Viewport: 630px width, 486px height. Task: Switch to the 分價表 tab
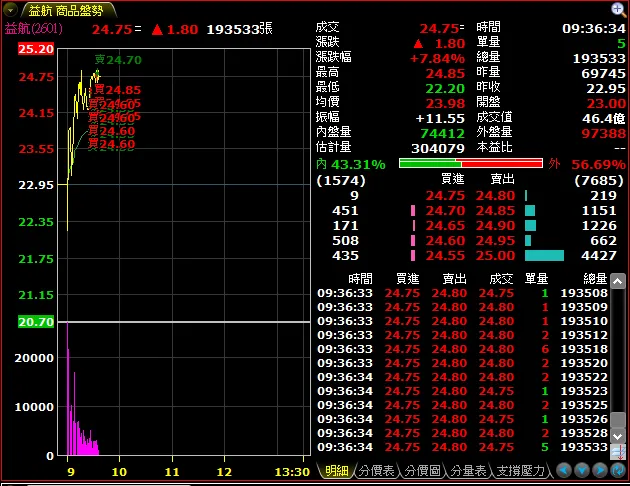[x=376, y=471]
